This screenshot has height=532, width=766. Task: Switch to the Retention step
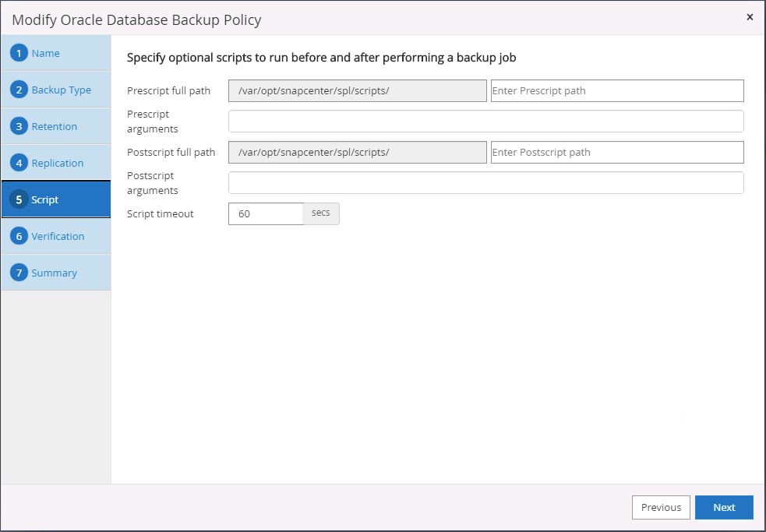pyautogui.click(x=55, y=127)
